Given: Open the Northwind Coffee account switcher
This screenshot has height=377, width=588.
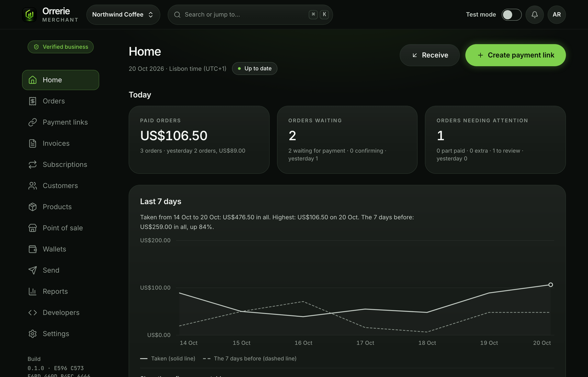Looking at the screenshot, I should coord(123,15).
